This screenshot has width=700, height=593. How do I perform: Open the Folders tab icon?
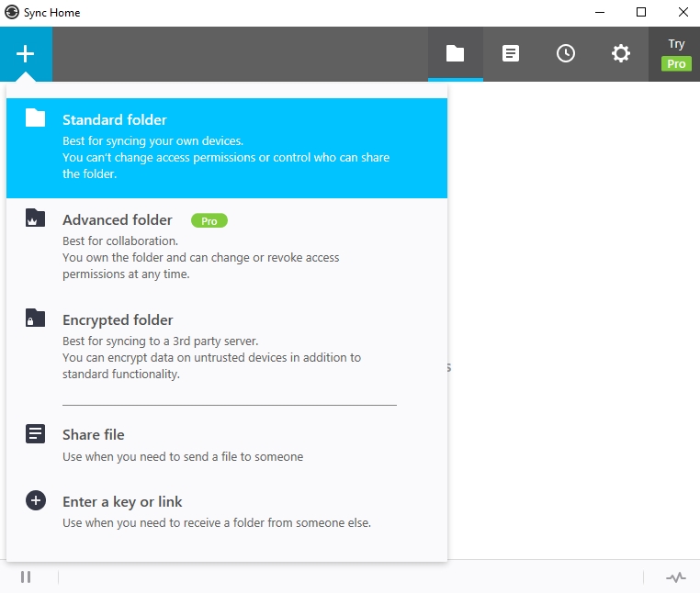tap(455, 54)
